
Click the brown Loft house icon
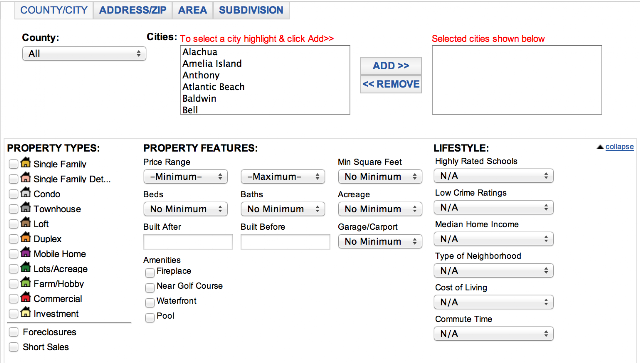pyautogui.click(x=26, y=223)
